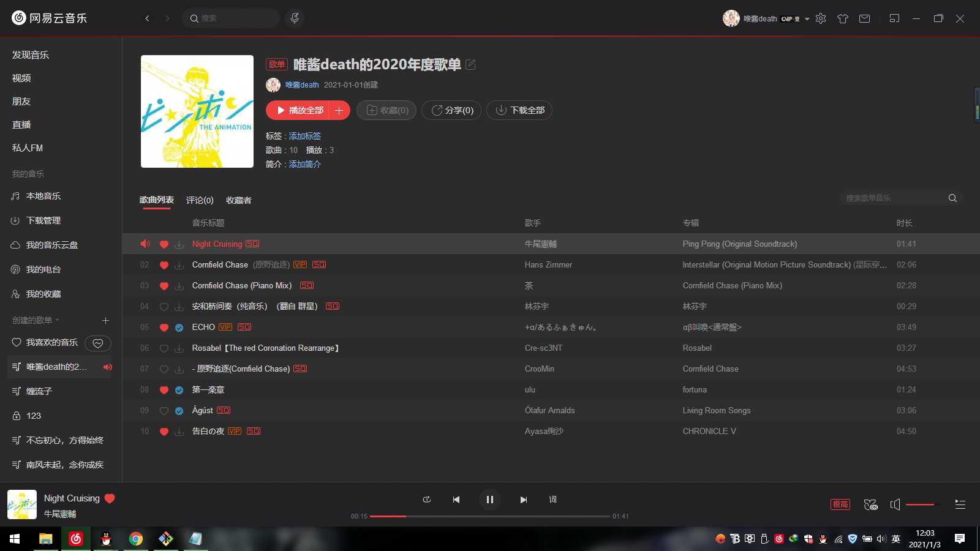Download Night Cruising track icon
The image size is (980, 551).
click(x=179, y=244)
